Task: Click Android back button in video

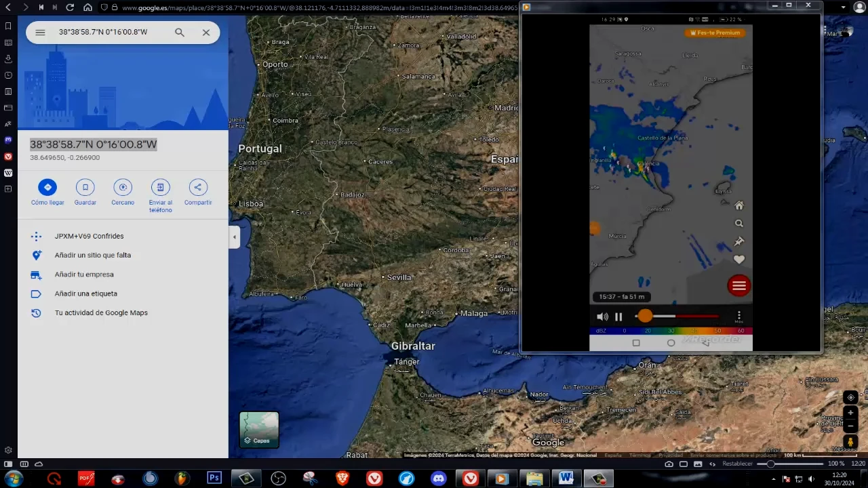Action: pyautogui.click(x=705, y=343)
